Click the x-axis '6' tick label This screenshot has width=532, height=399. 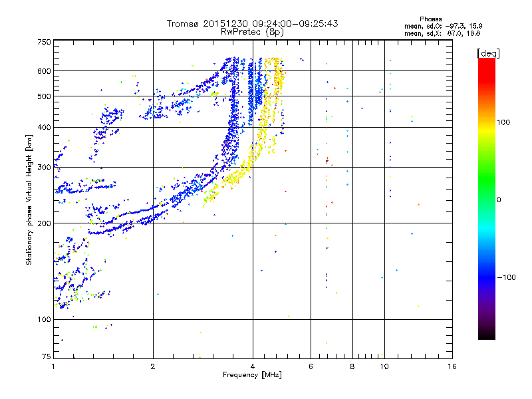tap(311, 366)
